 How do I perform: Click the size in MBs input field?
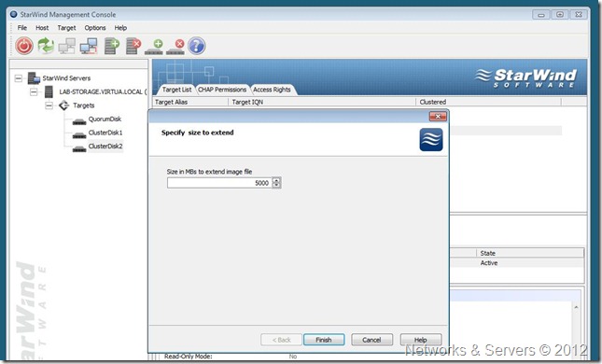(219, 183)
